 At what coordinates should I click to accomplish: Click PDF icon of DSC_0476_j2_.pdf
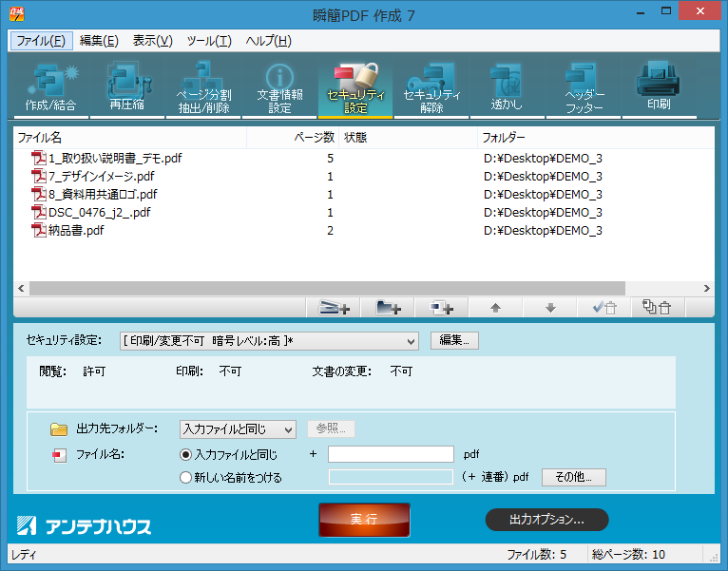tap(39, 212)
